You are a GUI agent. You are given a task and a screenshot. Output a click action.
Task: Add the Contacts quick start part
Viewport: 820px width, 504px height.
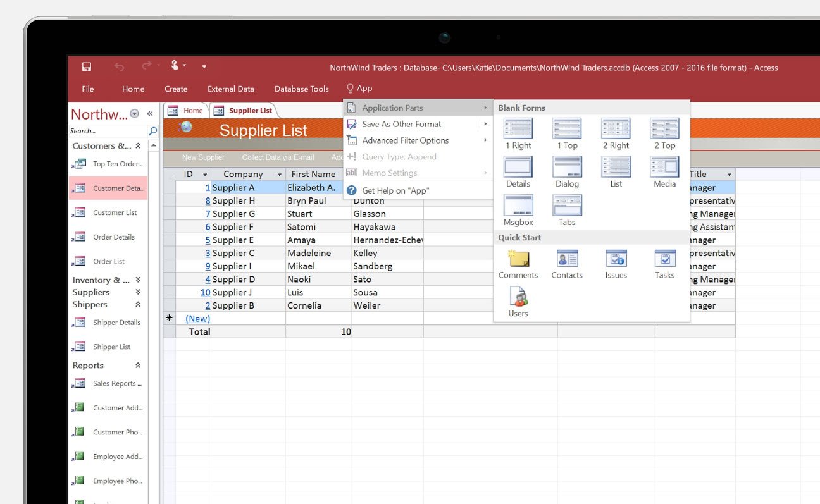tap(567, 259)
